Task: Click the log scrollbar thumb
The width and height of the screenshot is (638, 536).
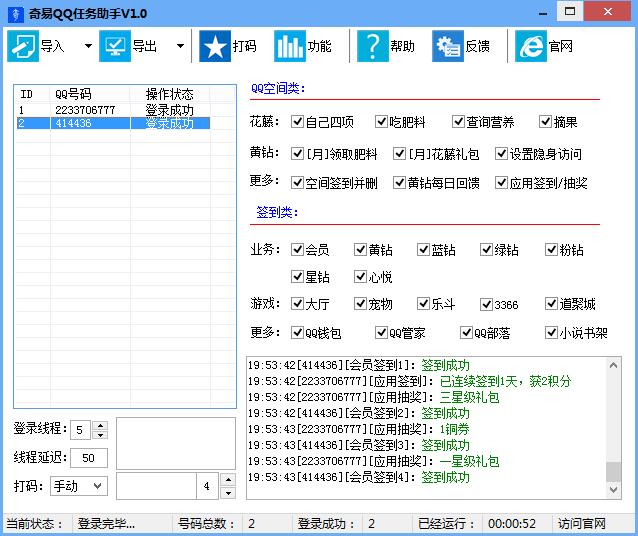Action: click(614, 471)
